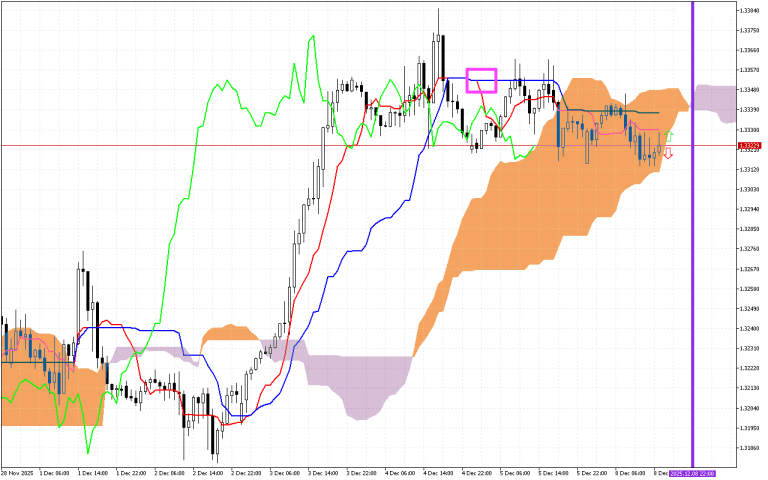Click the 1.32760 price axis label
768x480 pixels.
pos(749,249)
